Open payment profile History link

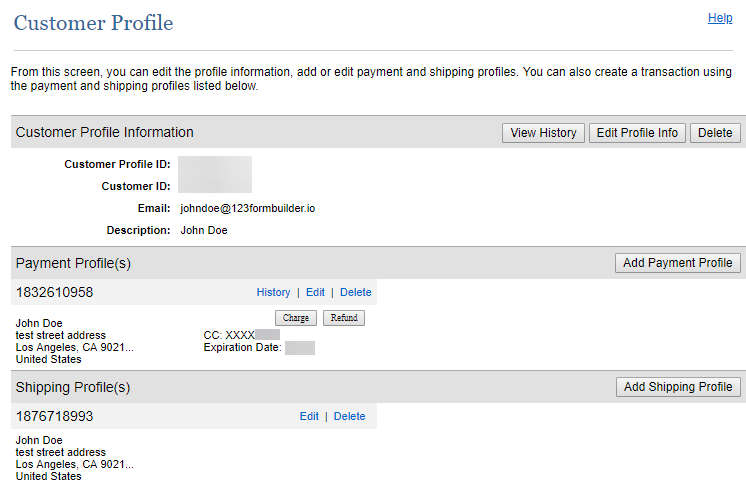click(x=273, y=293)
